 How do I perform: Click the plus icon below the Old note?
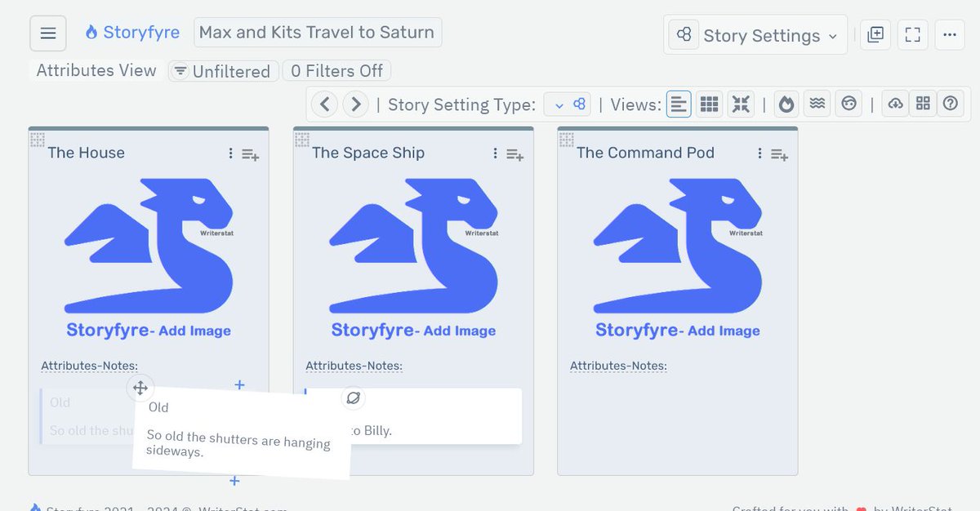coord(234,481)
